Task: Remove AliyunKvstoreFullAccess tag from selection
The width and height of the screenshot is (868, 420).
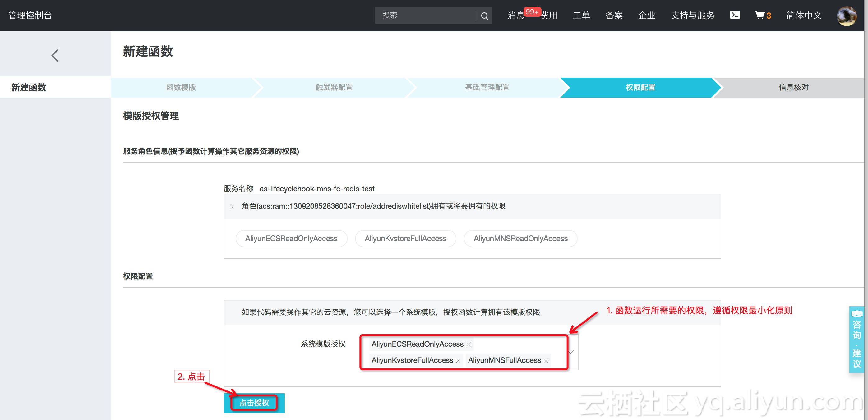Action: pyautogui.click(x=458, y=360)
